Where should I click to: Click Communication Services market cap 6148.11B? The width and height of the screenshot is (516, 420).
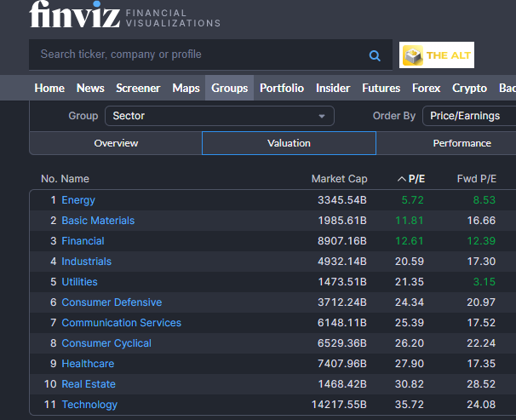(x=342, y=323)
